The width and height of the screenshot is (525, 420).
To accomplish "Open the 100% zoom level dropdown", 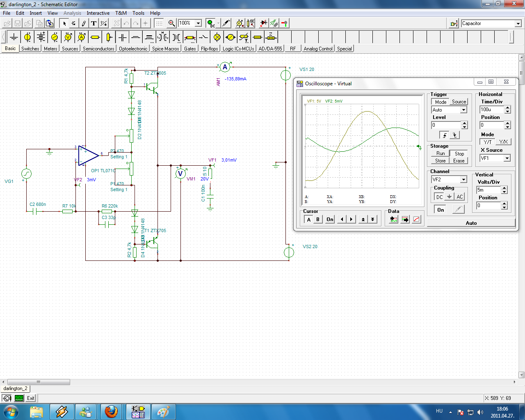I will [198, 23].
